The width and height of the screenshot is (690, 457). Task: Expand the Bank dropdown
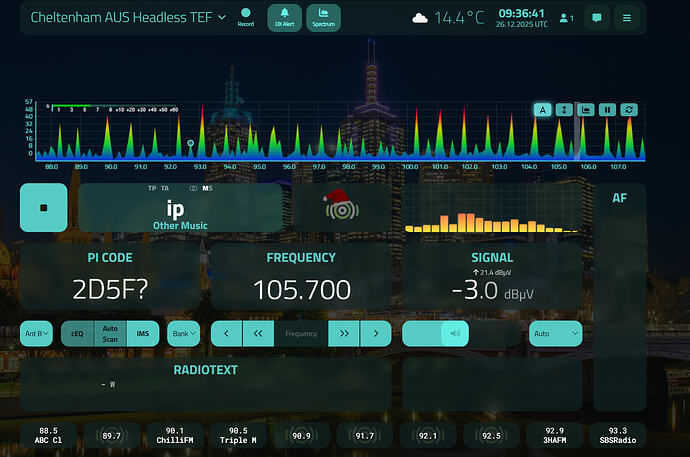[x=183, y=333]
